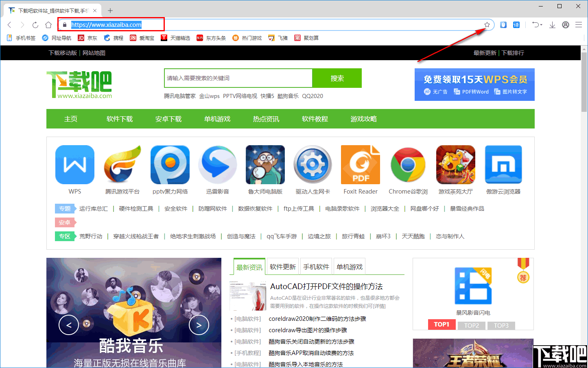This screenshot has width=588, height=368.
Task: Click the browser back arrow
Action: click(x=10, y=25)
